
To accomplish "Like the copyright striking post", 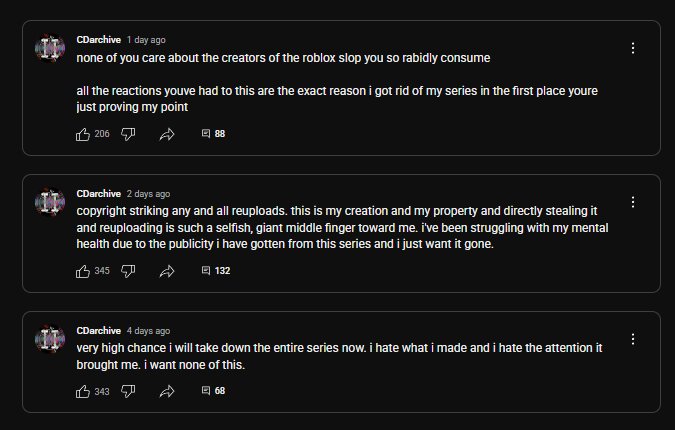I will click(x=84, y=271).
